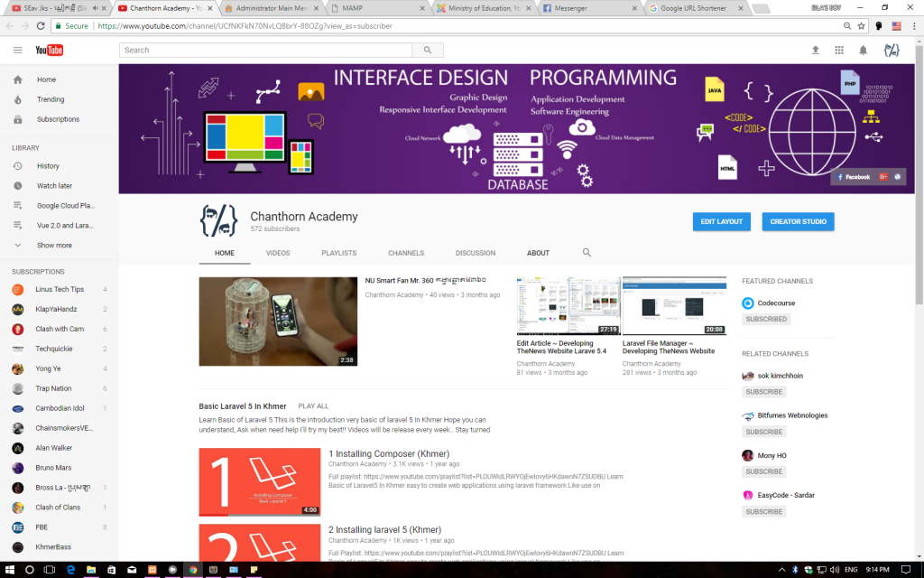
Task: Click the upload video icon
Action: click(815, 50)
